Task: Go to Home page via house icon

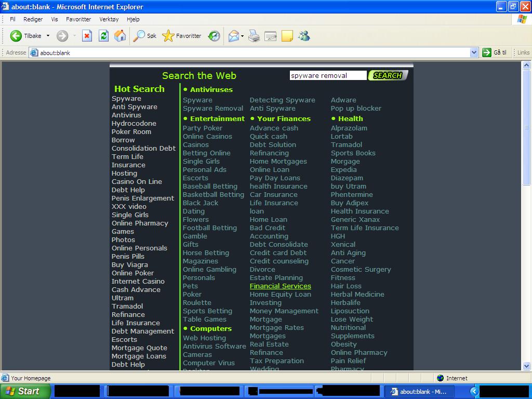Action: (x=120, y=36)
